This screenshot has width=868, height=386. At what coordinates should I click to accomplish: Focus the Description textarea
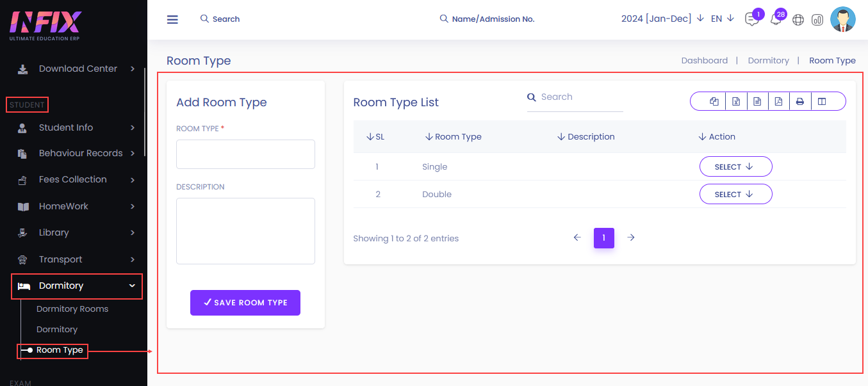[x=245, y=231]
